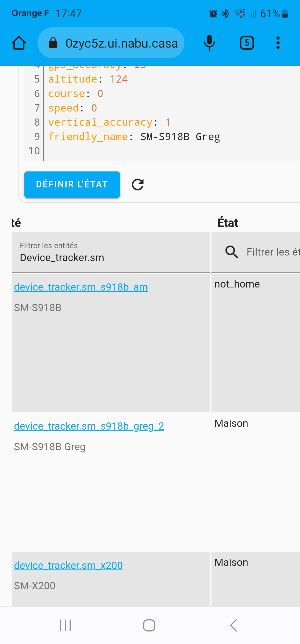This screenshot has width=300, height=644.
Task: Tap the 0zyc5z.ui.nabu.casa address bar
Action: [x=111, y=43]
